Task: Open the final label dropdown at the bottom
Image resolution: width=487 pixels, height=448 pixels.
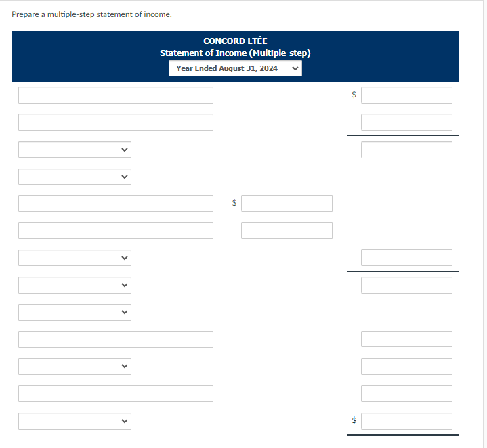Action: 75,421
